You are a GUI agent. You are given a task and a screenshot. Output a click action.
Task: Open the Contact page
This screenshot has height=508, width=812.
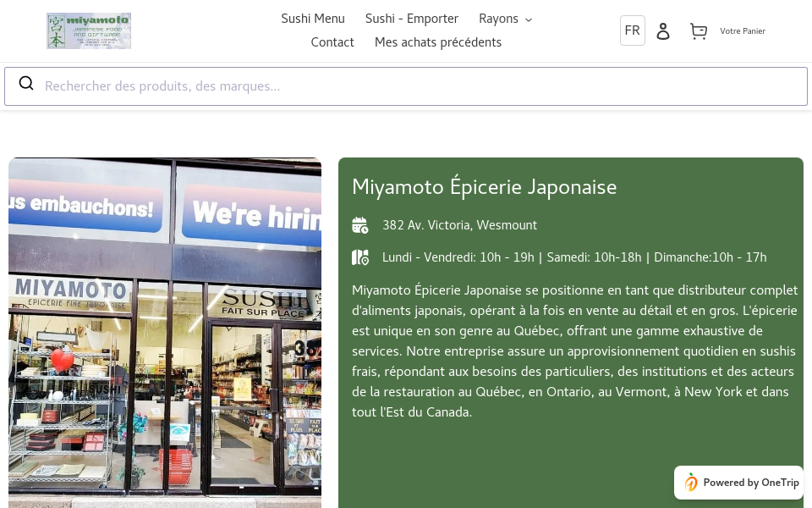click(x=332, y=42)
